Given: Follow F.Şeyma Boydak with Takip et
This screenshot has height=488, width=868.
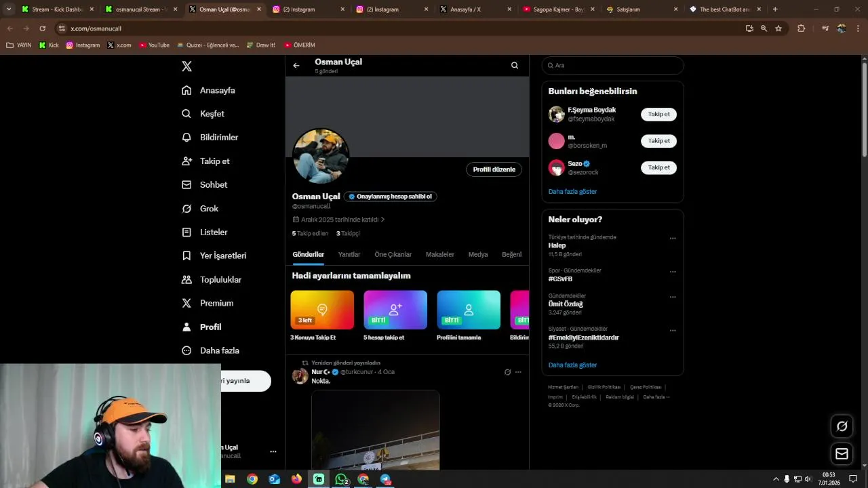Looking at the screenshot, I should coord(658,115).
